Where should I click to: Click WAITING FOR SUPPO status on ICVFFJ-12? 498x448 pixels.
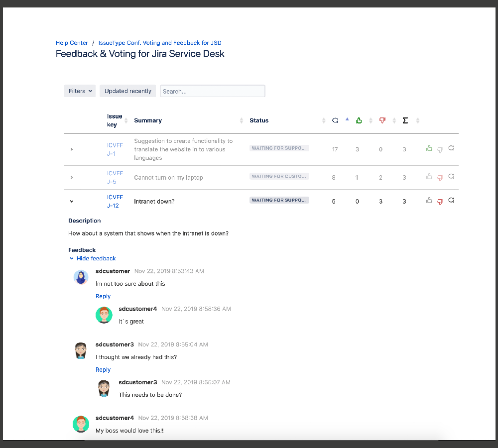pyautogui.click(x=279, y=200)
